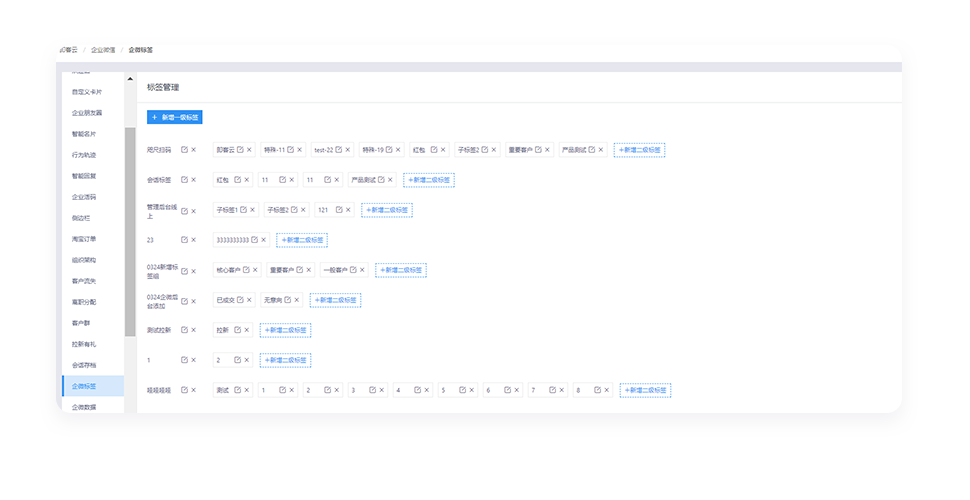Delete the 121 tag

[x=349, y=210]
